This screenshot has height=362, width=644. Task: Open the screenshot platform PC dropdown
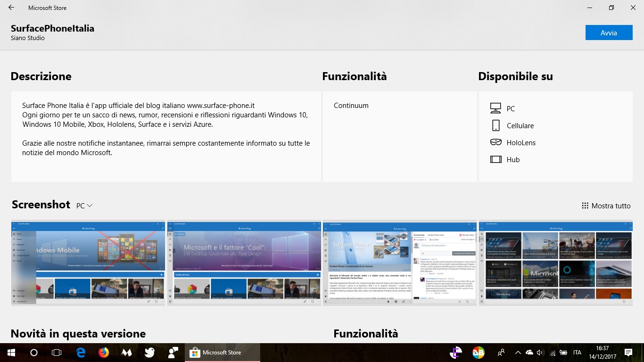point(84,206)
